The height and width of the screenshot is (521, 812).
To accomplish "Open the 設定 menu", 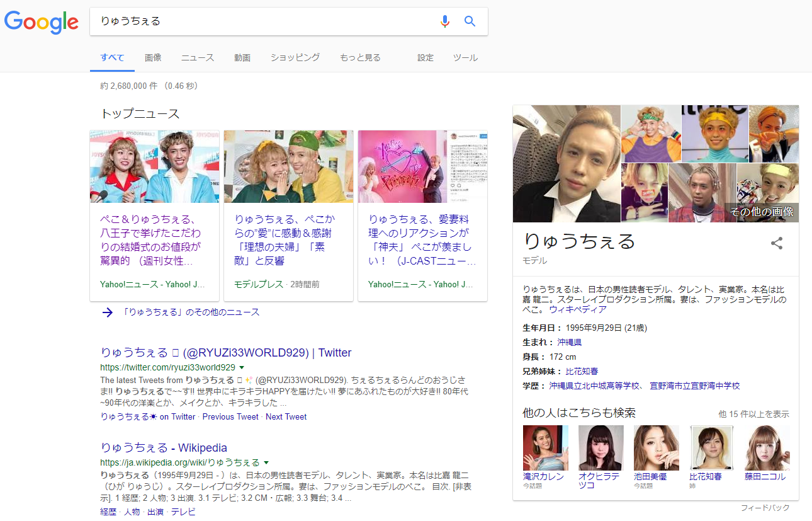I will coord(425,57).
